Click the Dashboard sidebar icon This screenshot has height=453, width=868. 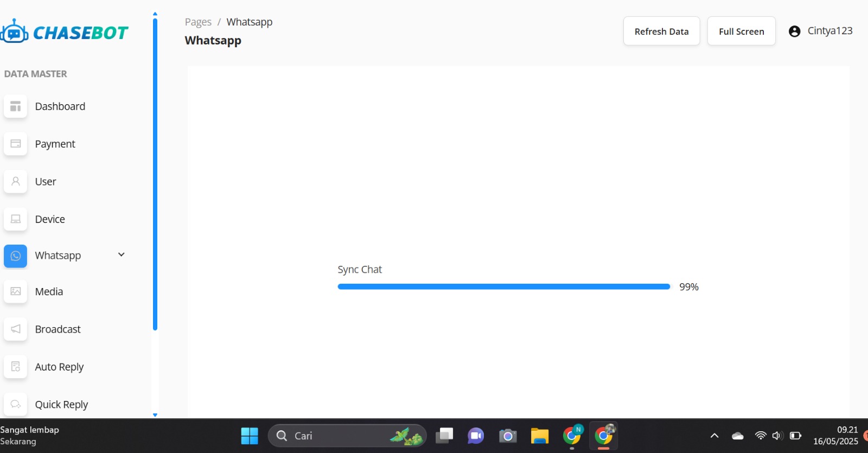pos(15,106)
